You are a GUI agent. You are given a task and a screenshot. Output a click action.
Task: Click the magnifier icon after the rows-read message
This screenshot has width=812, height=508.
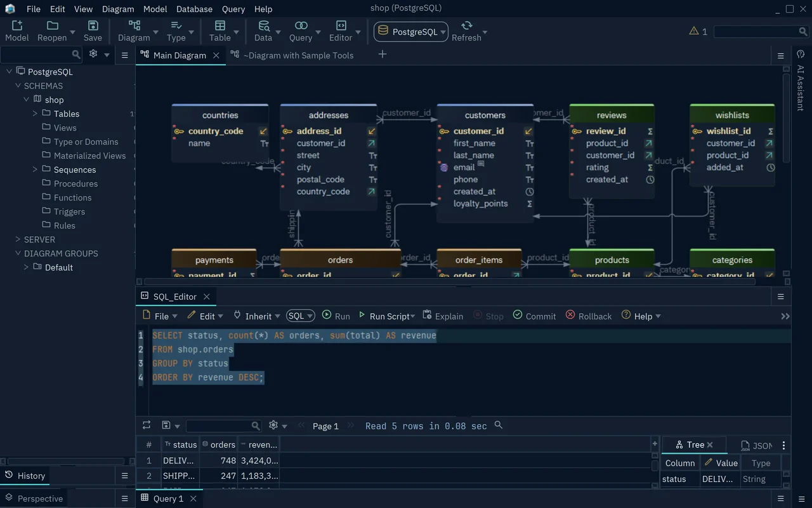point(499,425)
